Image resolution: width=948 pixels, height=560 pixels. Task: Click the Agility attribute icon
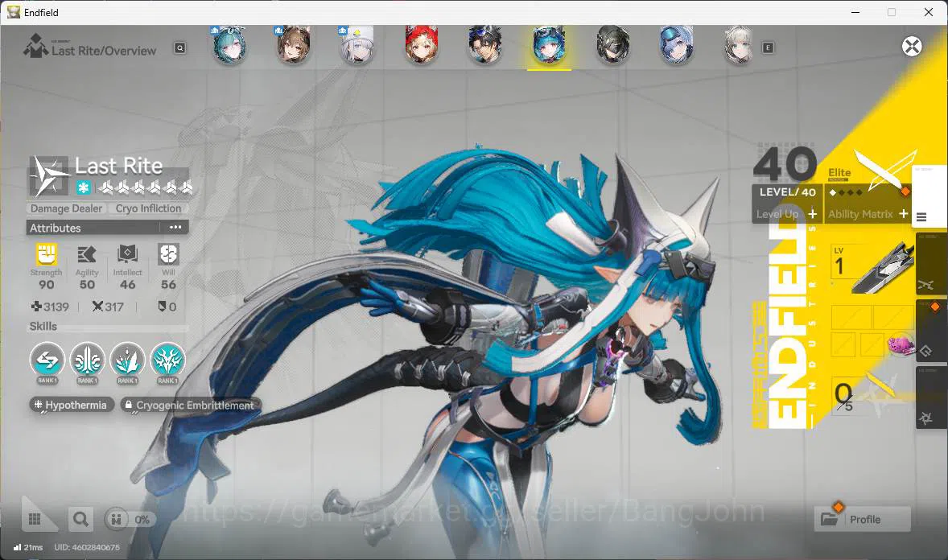click(86, 254)
